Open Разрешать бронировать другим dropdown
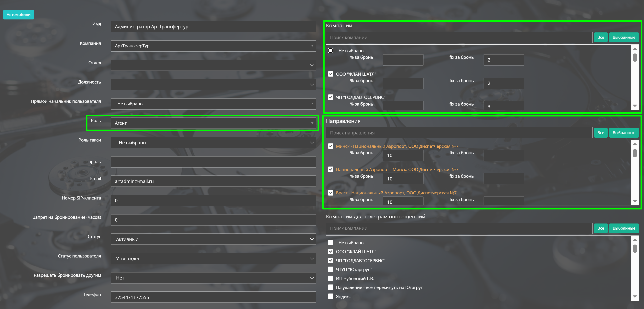 click(x=213, y=278)
